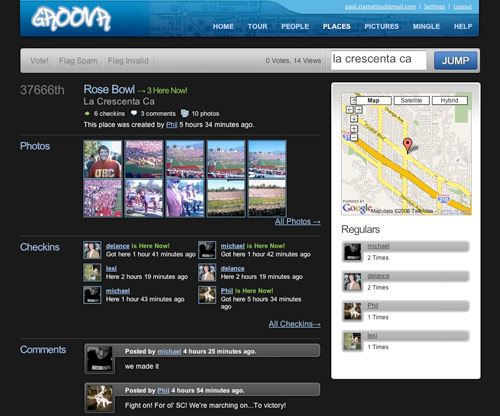Open MINGLE navigation item
Image resolution: width=500 pixels, height=416 pixels.
pos(426,27)
